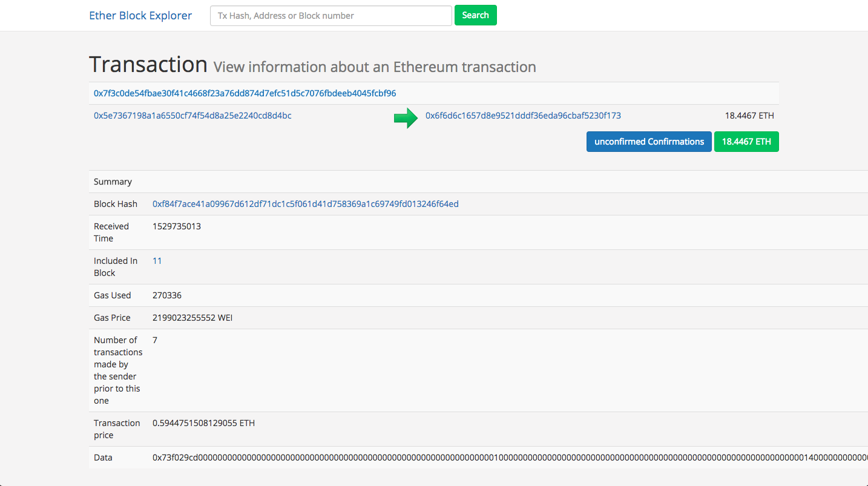Screen dimensions: 868x486
Task: Click the Gas Used row label
Action: point(113,295)
